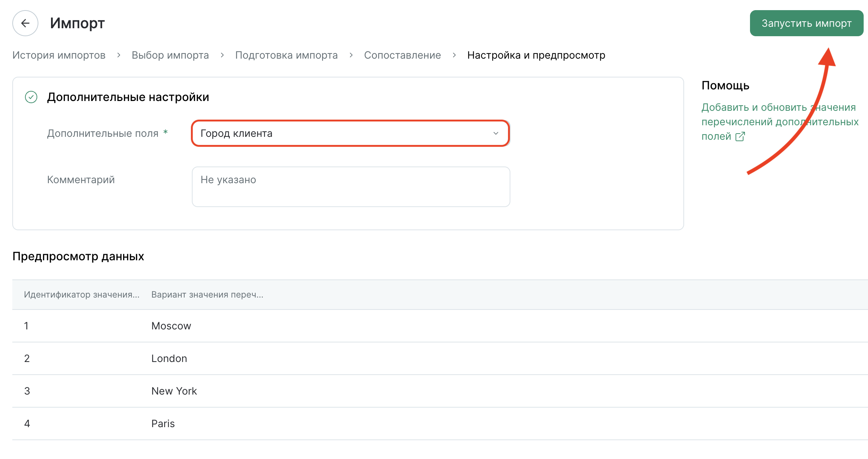Click the external link icon after полей
This screenshot has width=868, height=459.
(x=740, y=136)
